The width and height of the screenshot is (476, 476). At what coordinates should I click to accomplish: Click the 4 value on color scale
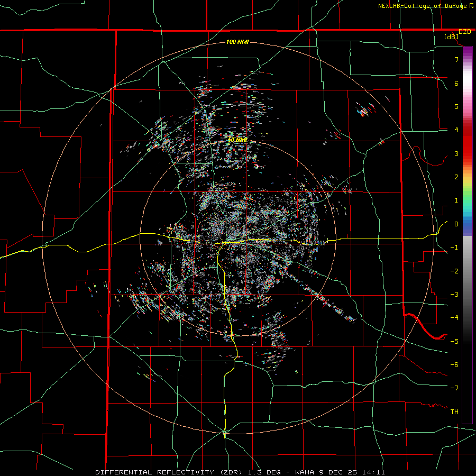(456, 130)
